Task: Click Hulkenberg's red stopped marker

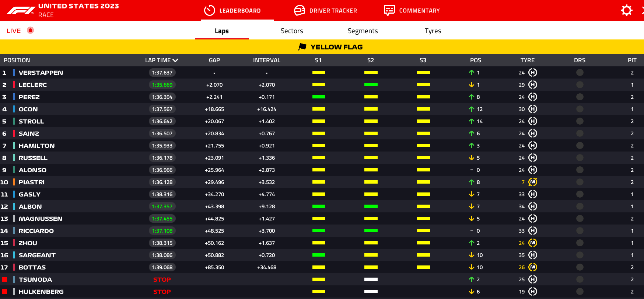Action: pos(4,292)
